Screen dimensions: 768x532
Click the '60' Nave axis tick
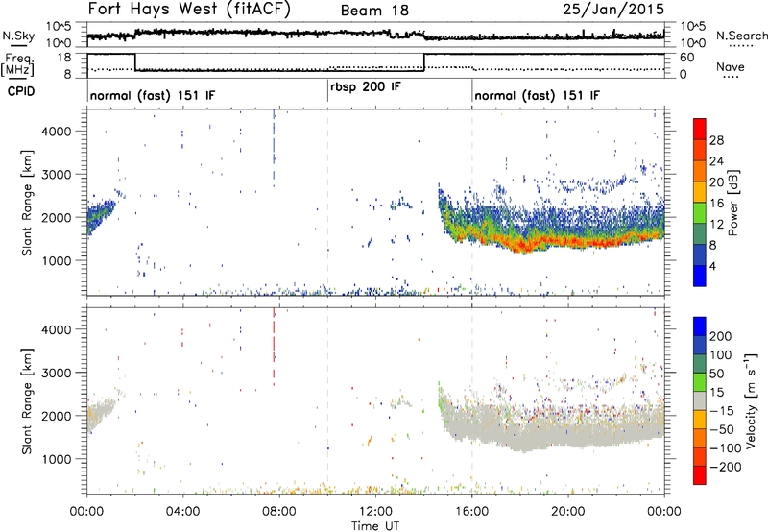687,58
